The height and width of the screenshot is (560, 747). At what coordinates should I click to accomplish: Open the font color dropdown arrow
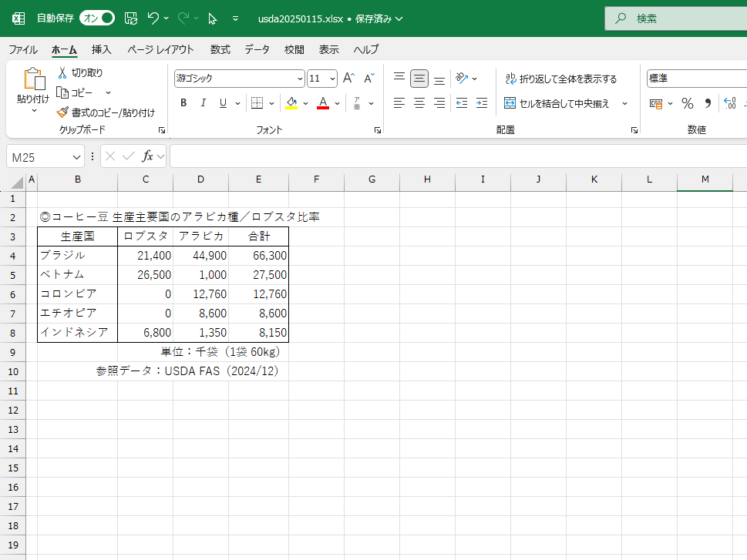click(x=338, y=103)
